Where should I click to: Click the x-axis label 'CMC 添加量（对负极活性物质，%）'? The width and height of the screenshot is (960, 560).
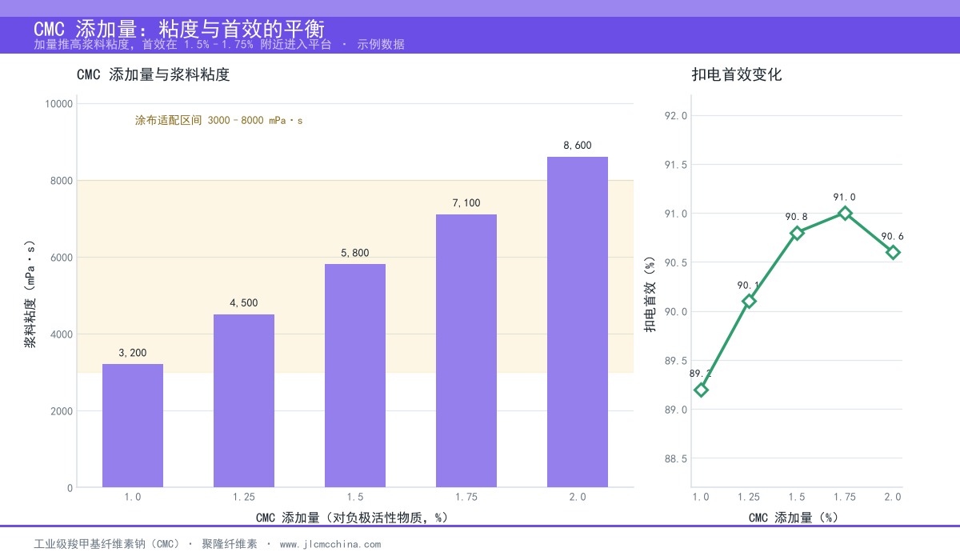click(352, 518)
